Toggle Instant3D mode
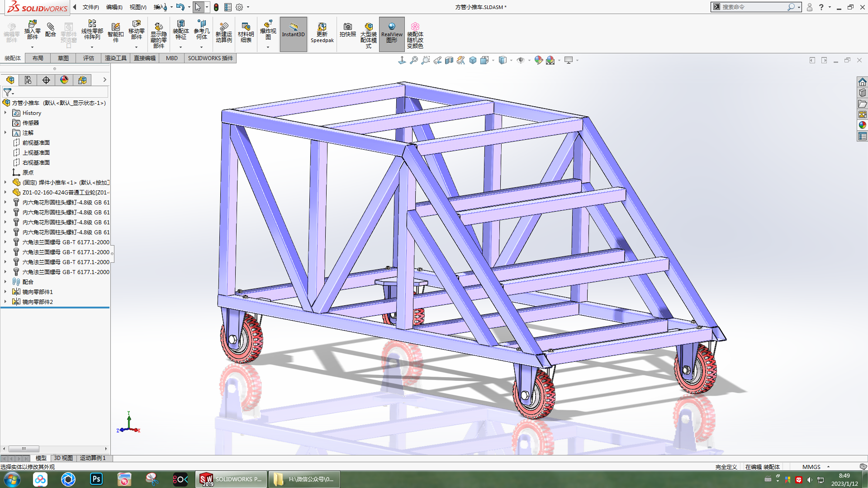 coord(293,34)
